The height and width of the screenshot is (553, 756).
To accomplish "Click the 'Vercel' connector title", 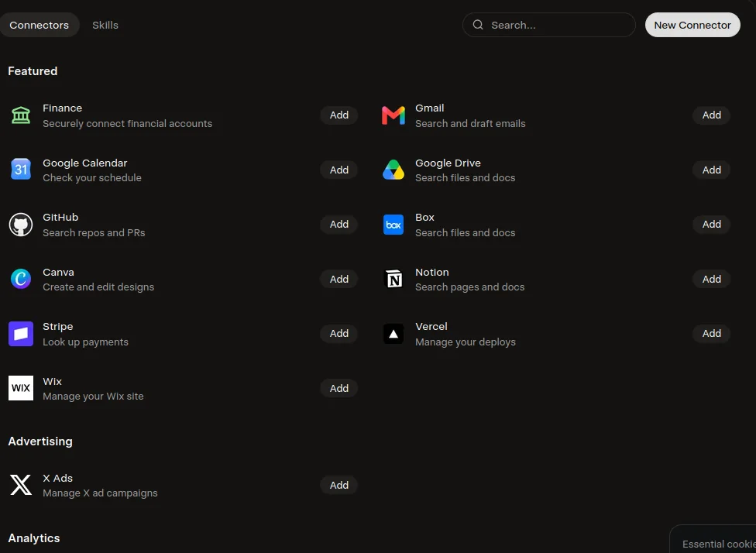I will pos(431,326).
